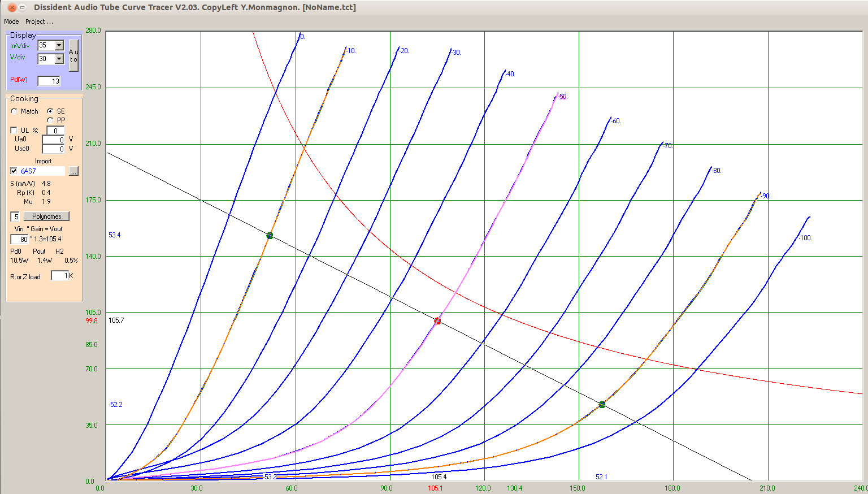Click the Pd(W) input field

[x=49, y=81]
